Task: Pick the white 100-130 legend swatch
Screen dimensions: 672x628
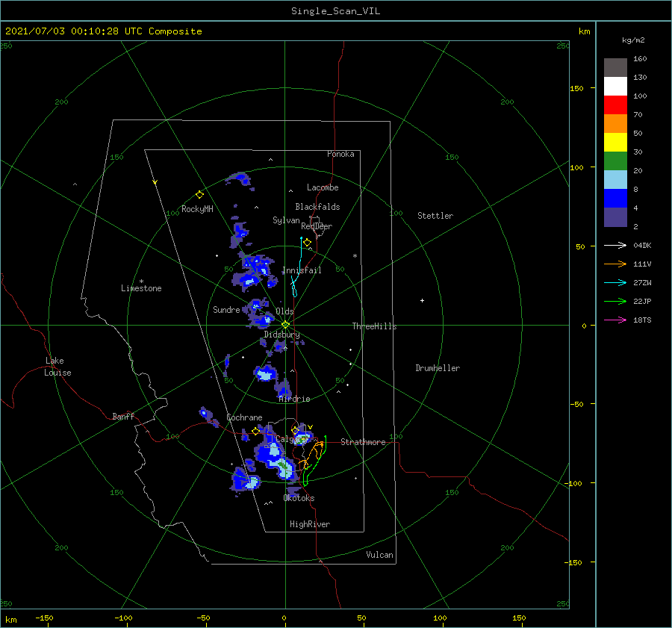Action: [615, 87]
